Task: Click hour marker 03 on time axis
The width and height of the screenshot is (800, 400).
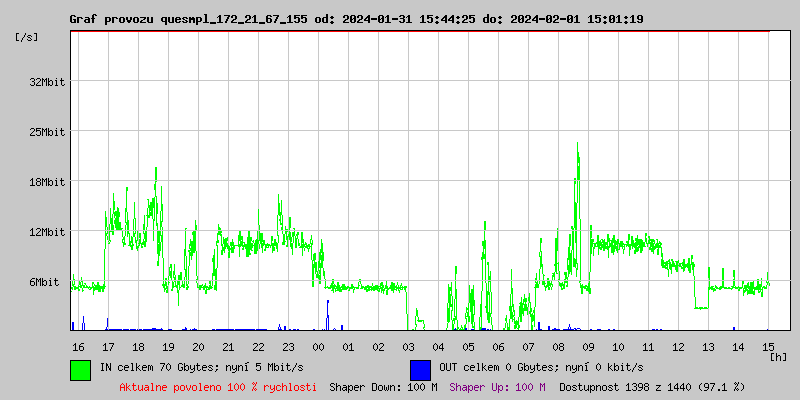Action: (x=408, y=346)
